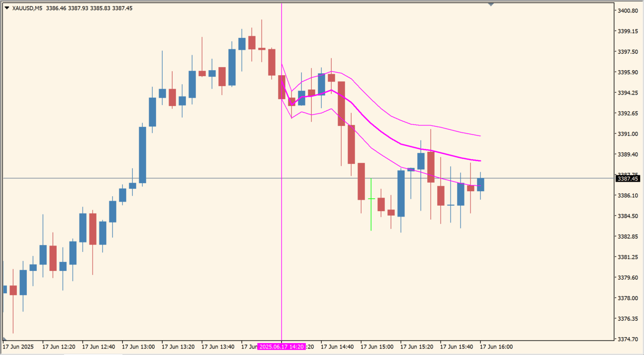Click the 17 Jun 13:00 time label

[138, 347]
